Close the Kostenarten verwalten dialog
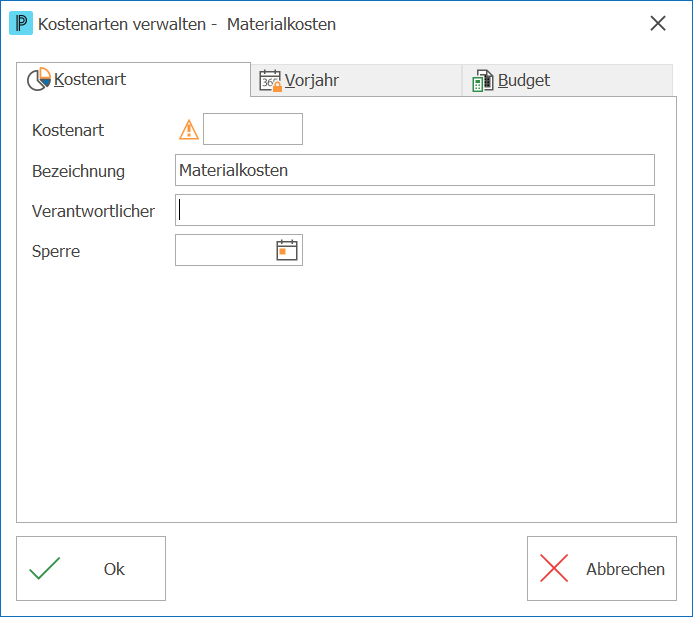 pos(658,23)
